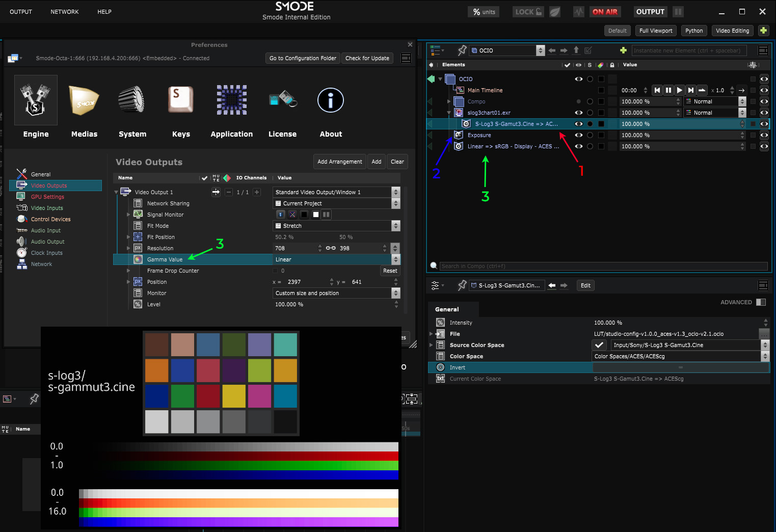Select Video Inputs in the sidebar
This screenshot has width=776, height=532.
tap(47, 208)
